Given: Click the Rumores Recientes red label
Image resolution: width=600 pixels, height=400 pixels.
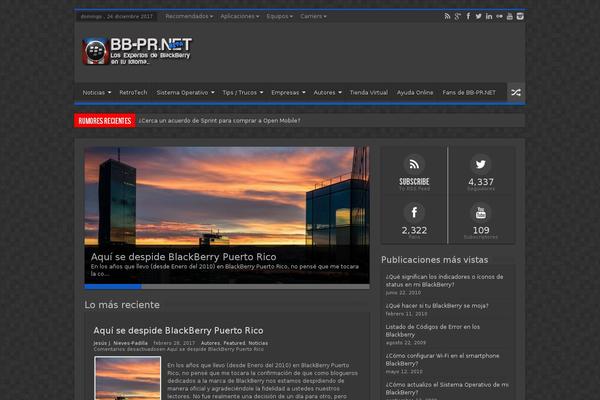Looking at the screenshot, I should (105, 121).
